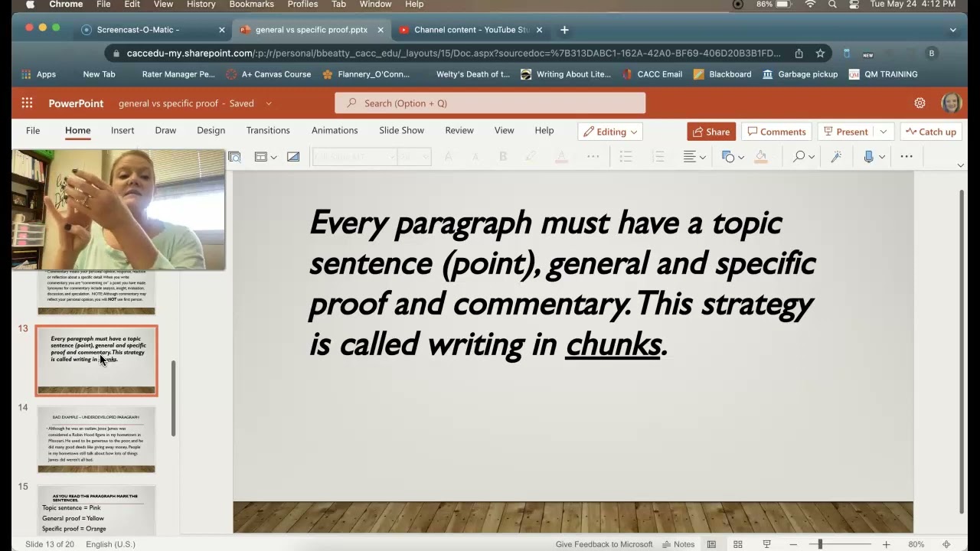Adjust the zoom slider handle
Viewport: 980px width, 551px height.
[x=820, y=544]
